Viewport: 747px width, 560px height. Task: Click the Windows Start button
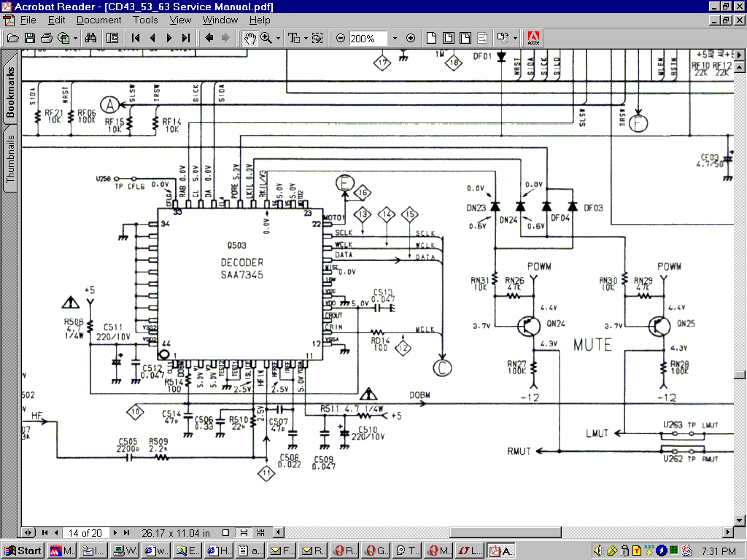click(23, 551)
